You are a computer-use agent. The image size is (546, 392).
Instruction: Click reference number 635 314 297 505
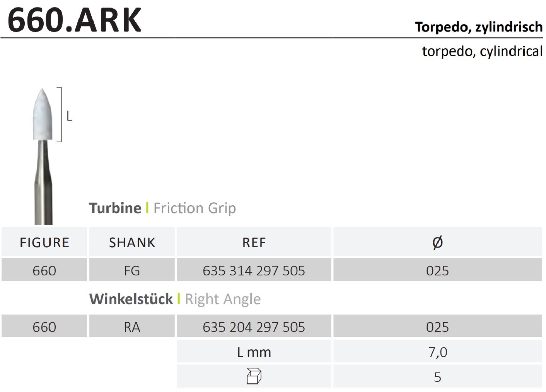(x=254, y=271)
